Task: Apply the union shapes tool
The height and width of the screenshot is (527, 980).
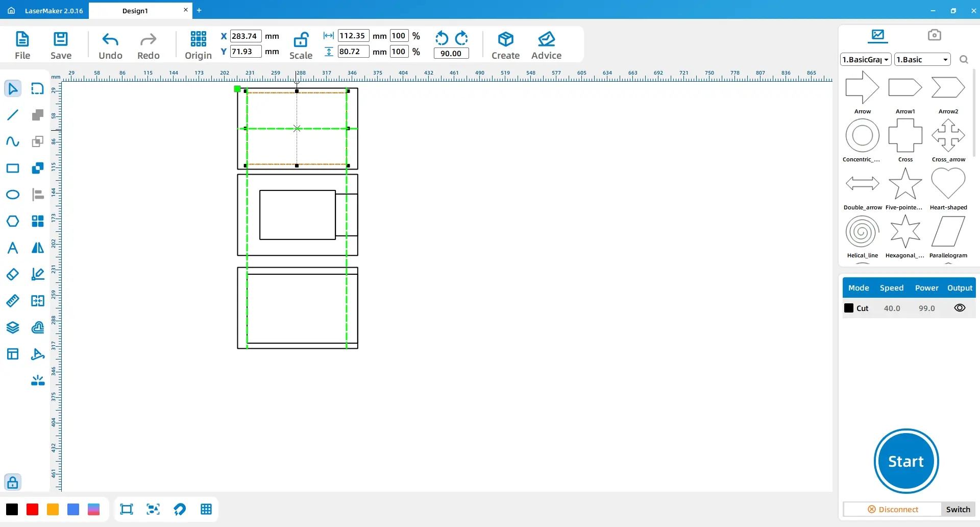Action: click(x=38, y=115)
